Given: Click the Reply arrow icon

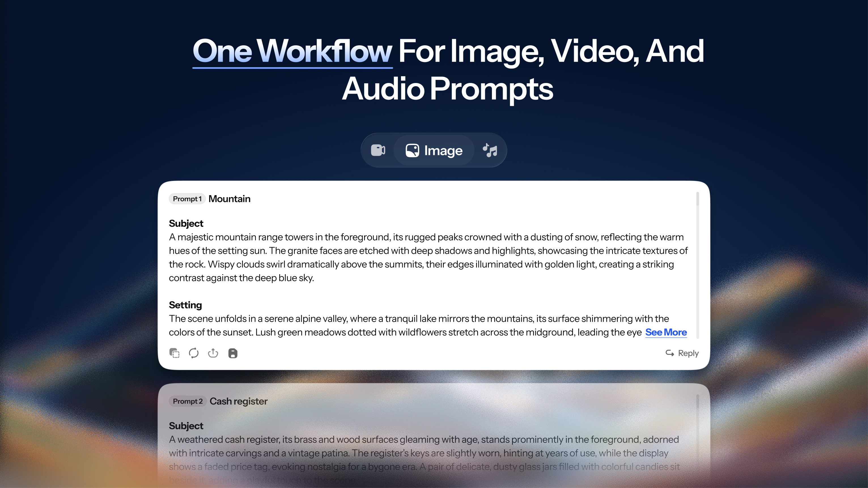Looking at the screenshot, I should click(670, 353).
